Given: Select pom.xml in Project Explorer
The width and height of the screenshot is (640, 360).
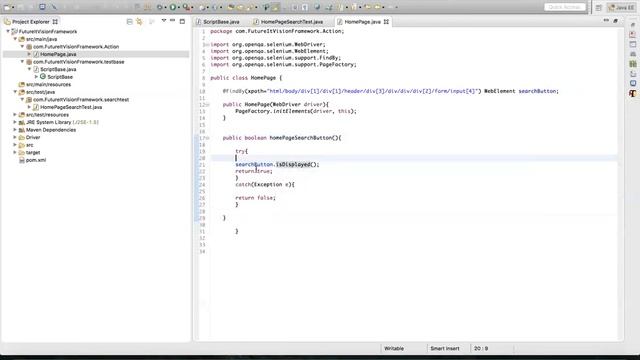Looking at the screenshot, I should 36,160.
